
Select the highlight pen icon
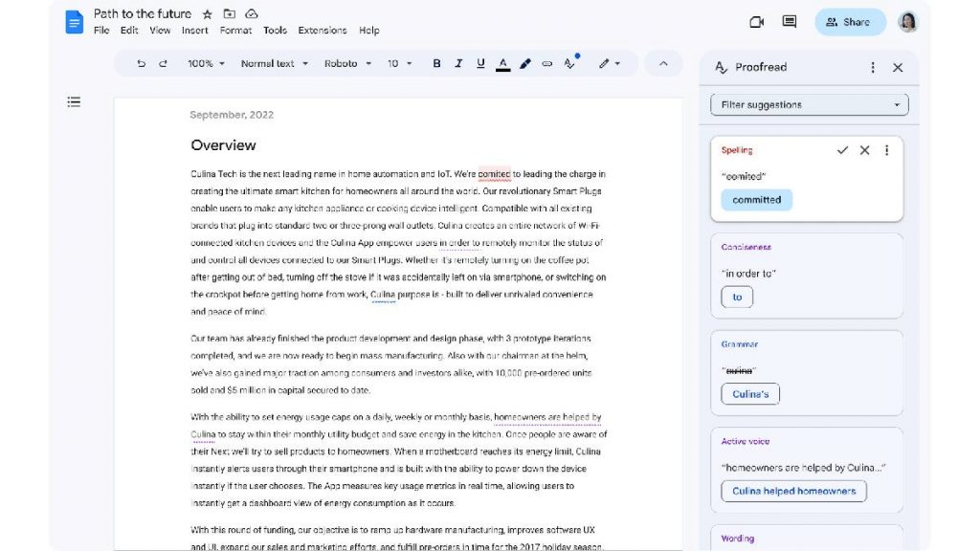point(524,63)
